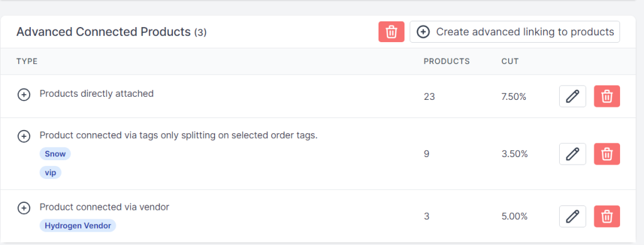This screenshot has height=245, width=644.
Task: Click the red trash icon in header
Action: coord(391,31)
